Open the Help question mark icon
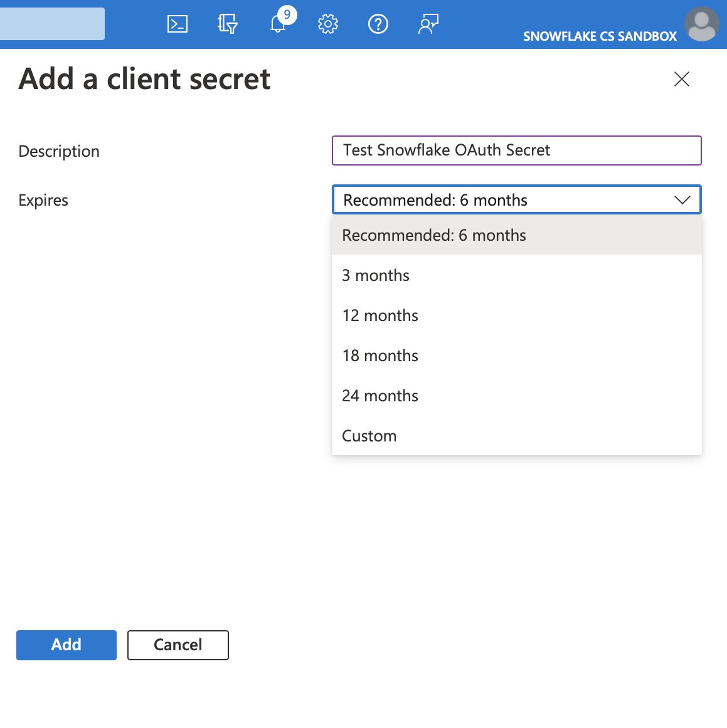Viewport: 727px width, 728px height. coord(378,24)
